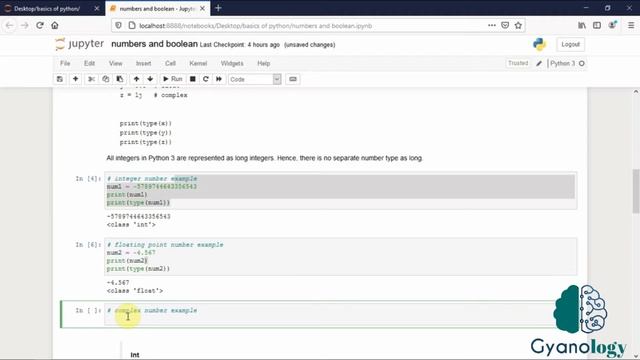
Task: Open the browser library icon
Action: 582,25
